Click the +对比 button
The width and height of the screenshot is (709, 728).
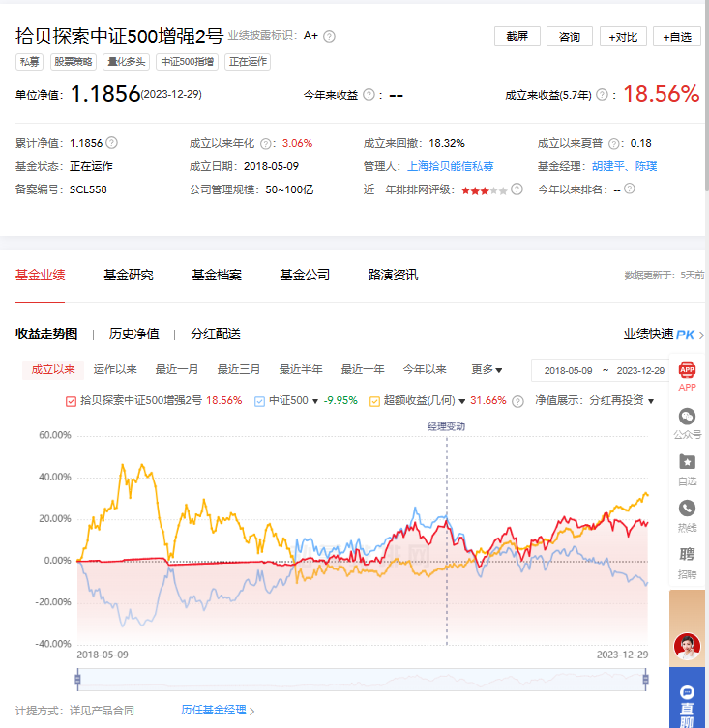coord(623,36)
